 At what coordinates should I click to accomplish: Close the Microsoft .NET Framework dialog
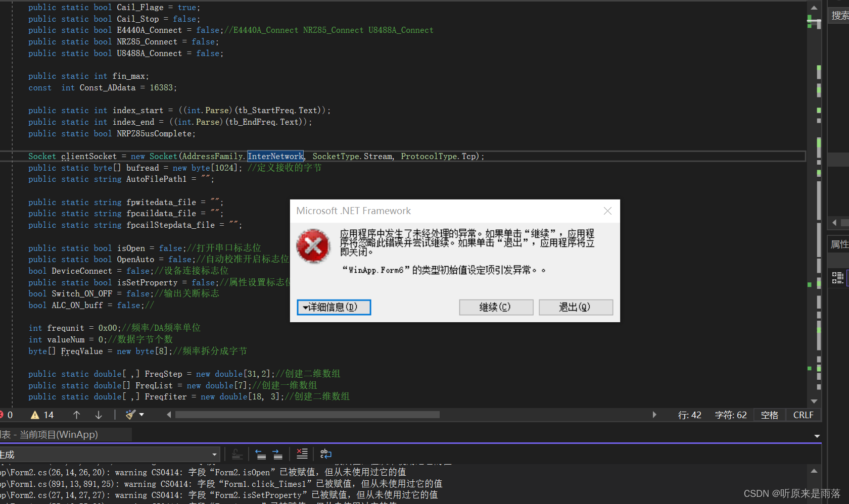click(x=607, y=211)
